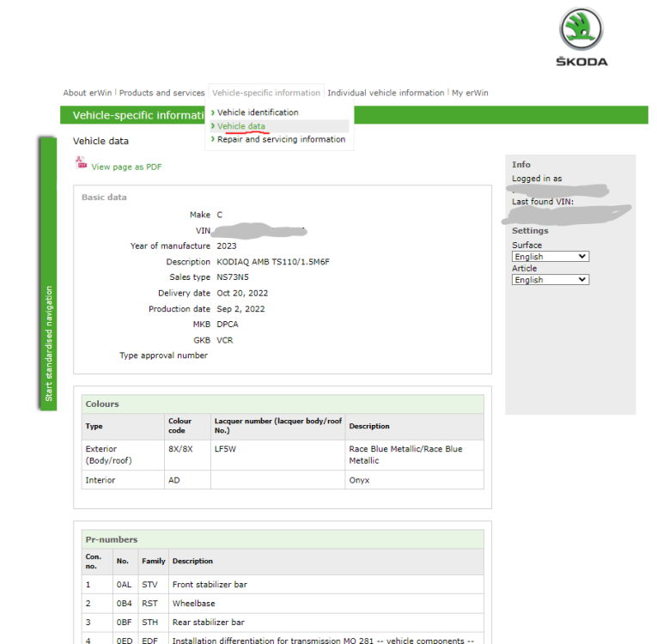
Task: Open Individual vehicle information menu
Action: tap(386, 93)
